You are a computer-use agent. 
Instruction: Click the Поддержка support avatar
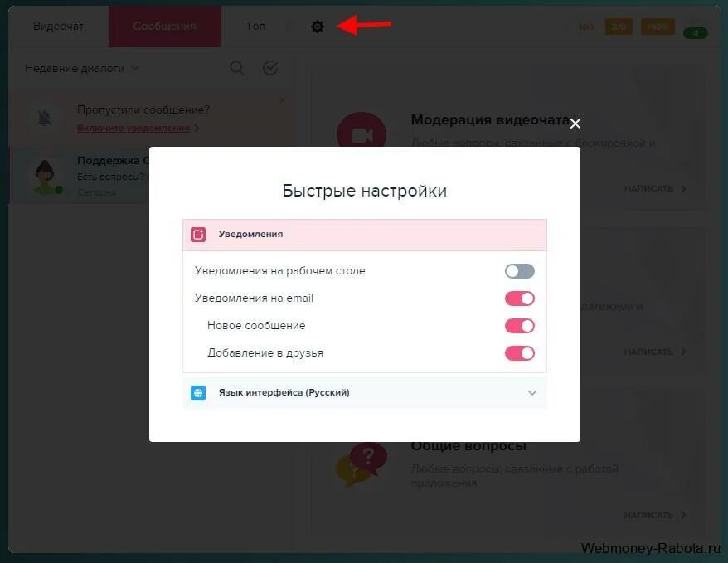click(x=45, y=177)
